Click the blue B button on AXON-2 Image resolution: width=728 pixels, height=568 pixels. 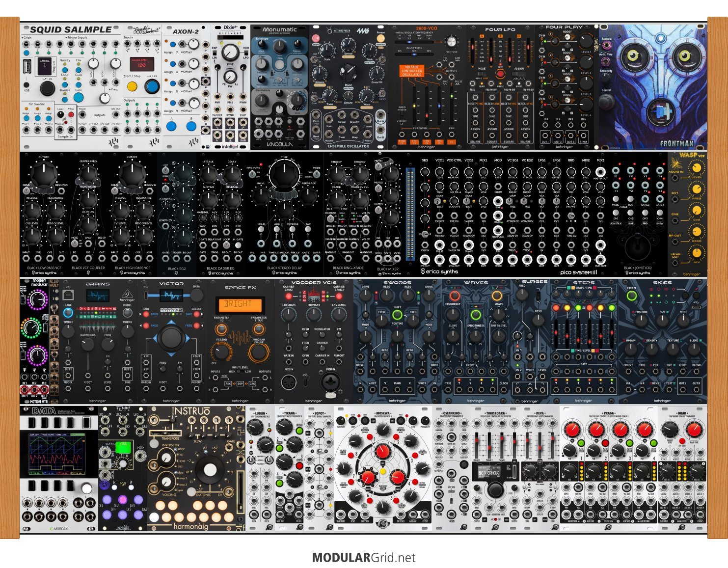pos(191,126)
